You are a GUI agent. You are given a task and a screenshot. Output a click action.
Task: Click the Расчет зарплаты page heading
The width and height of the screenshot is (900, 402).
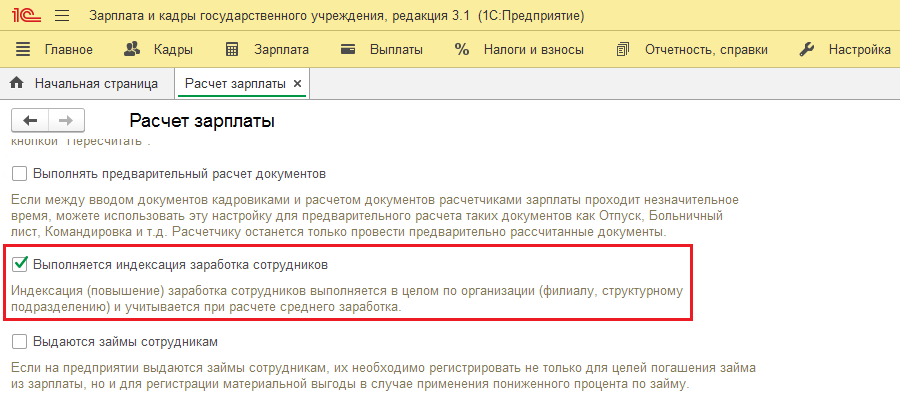click(201, 121)
